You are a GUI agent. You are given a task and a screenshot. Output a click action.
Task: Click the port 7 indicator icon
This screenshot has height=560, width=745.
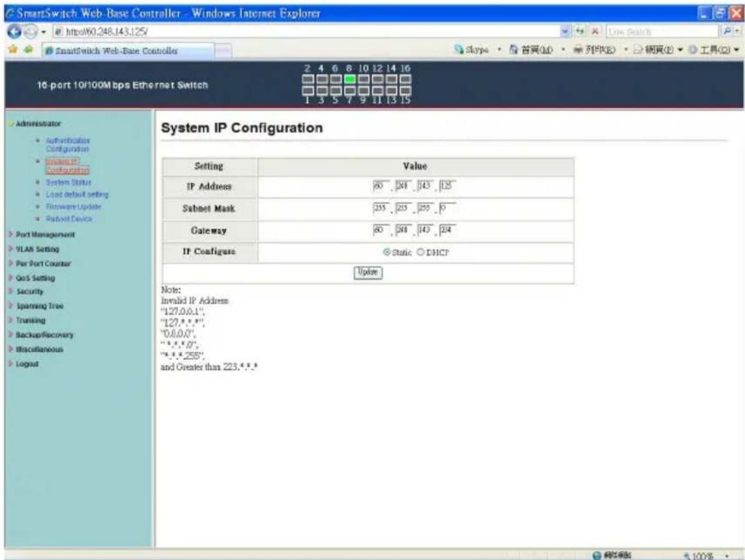pyautogui.click(x=350, y=91)
